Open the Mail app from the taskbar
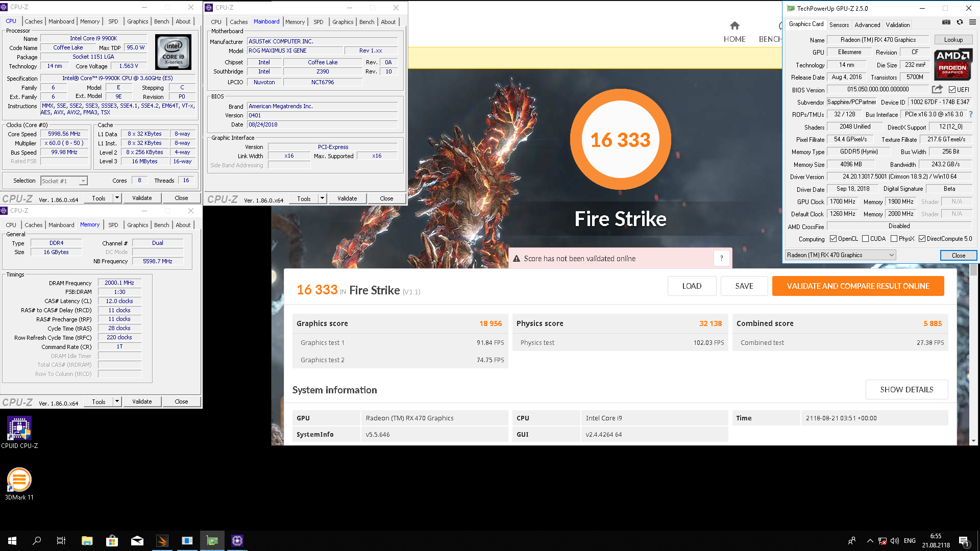 click(x=137, y=541)
